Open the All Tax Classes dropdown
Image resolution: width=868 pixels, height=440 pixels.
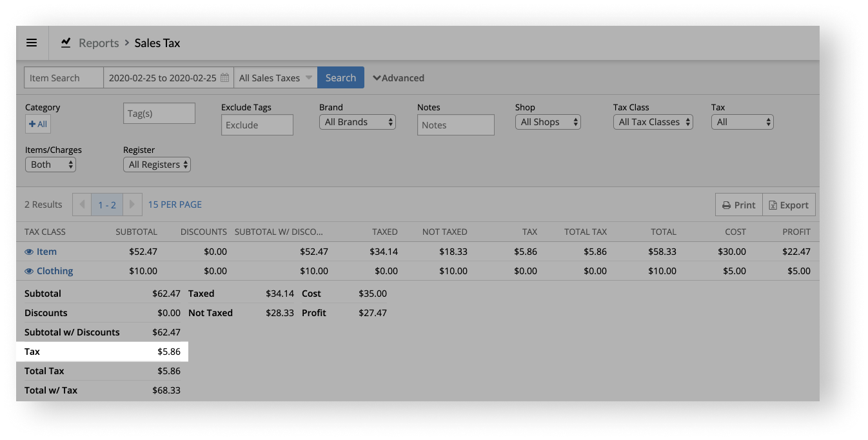coord(653,122)
